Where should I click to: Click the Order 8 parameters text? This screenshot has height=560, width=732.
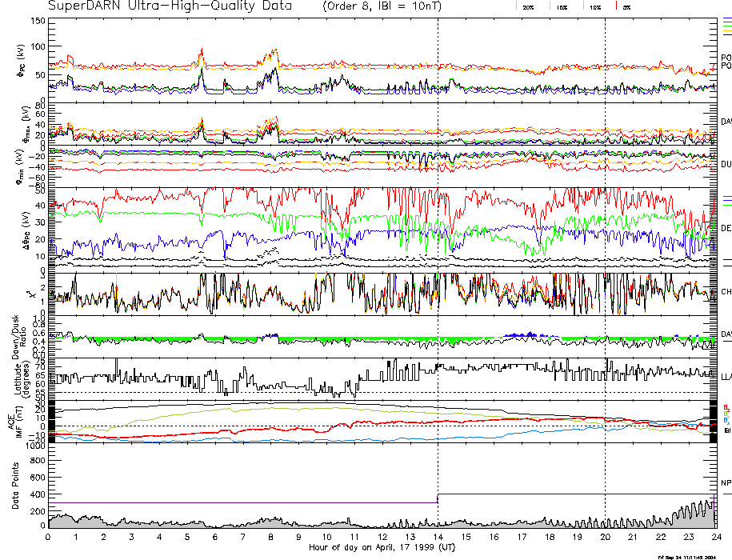coord(391,6)
